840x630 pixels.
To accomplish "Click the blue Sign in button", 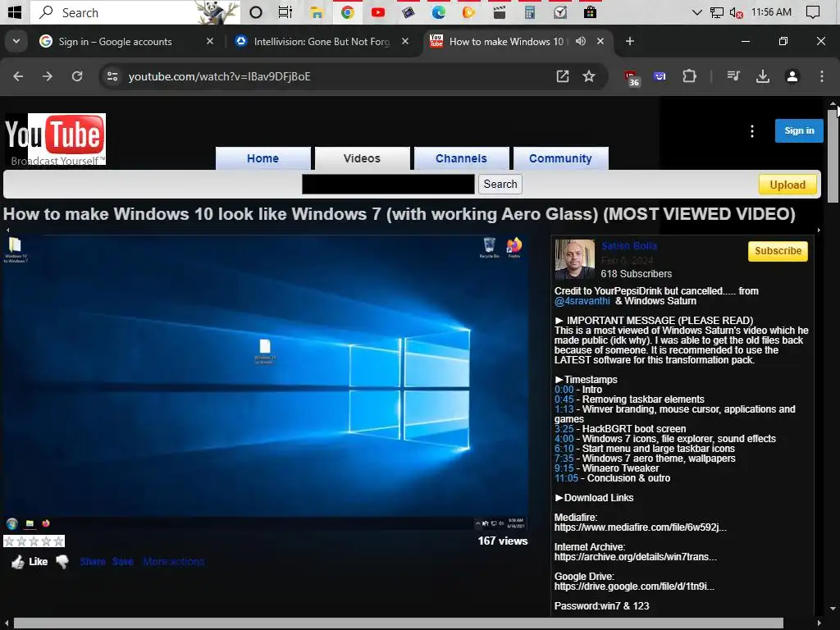I will tap(799, 130).
